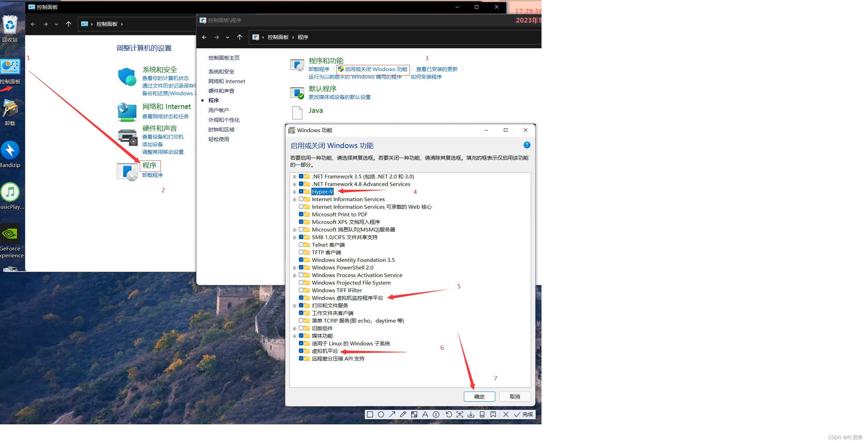The image size is (868, 443).
Task: Click the 确定 button
Action: [479, 397]
